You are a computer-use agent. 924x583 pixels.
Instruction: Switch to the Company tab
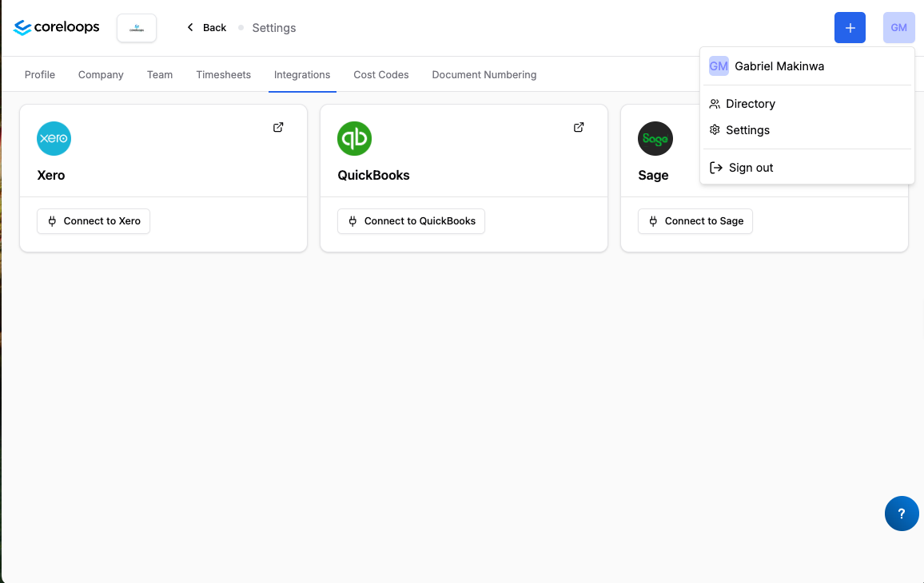click(x=101, y=75)
